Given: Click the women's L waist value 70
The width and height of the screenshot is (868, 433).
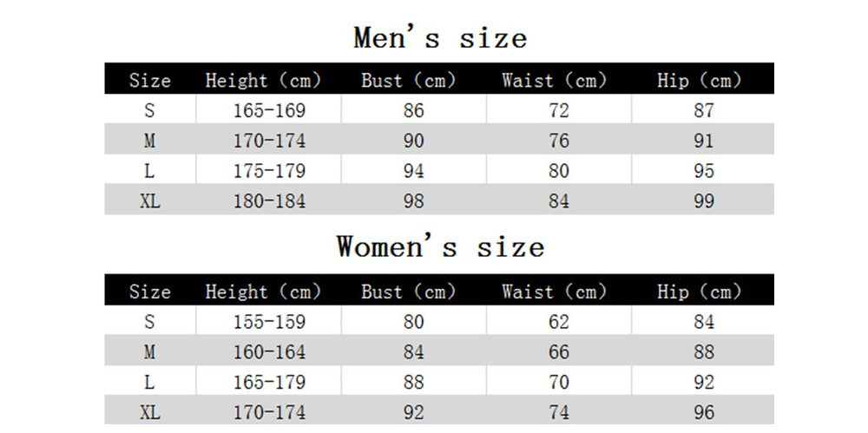Looking at the screenshot, I should 559,382.
